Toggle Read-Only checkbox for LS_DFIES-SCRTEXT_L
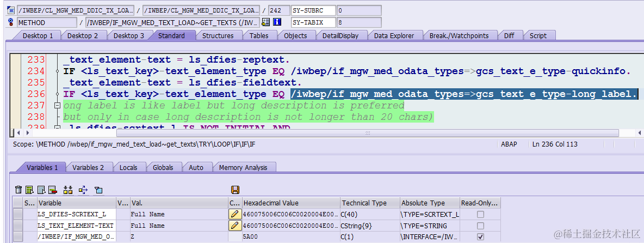Image resolution: width=644 pixels, height=243 pixels. coord(480,214)
